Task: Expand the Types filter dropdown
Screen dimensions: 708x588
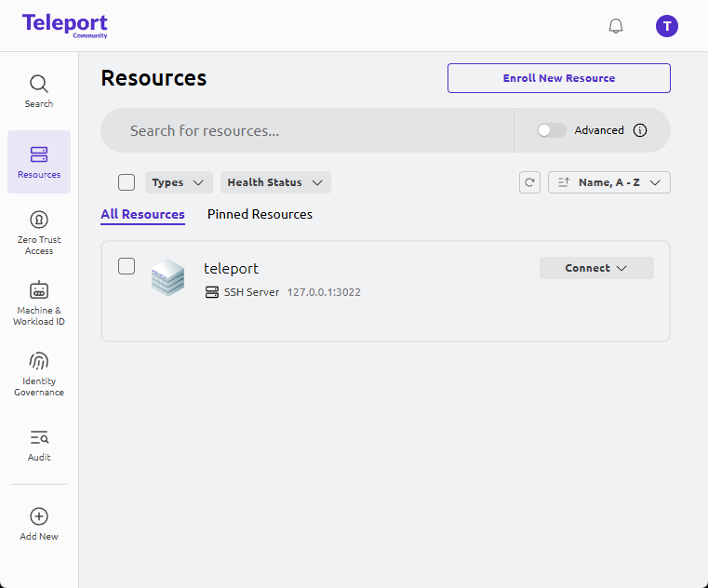Action: tap(179, 182)
